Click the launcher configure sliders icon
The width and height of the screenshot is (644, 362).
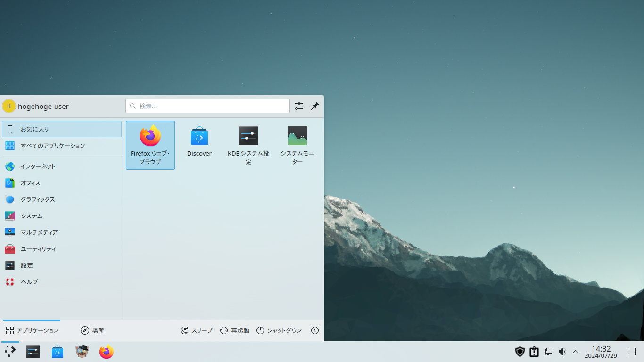tap(299, 106)
